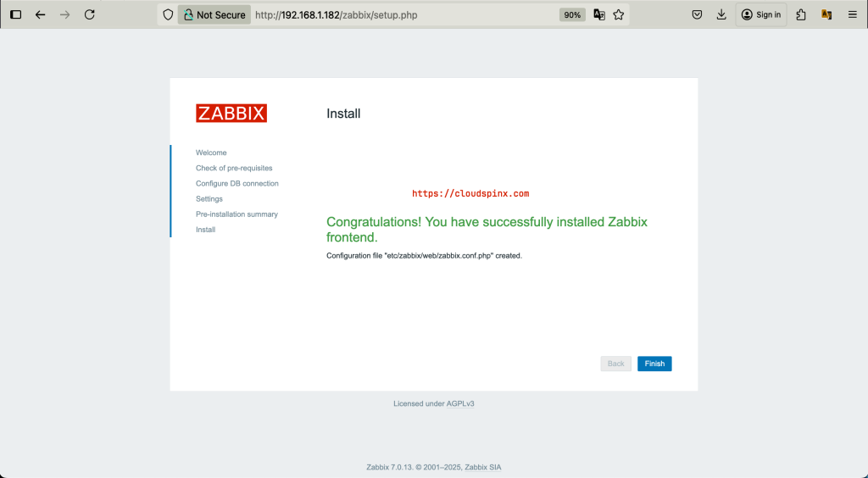868x478 pixels.
Task: Click the Finish button
Action: pyautogui.click(x=654, y=364)
